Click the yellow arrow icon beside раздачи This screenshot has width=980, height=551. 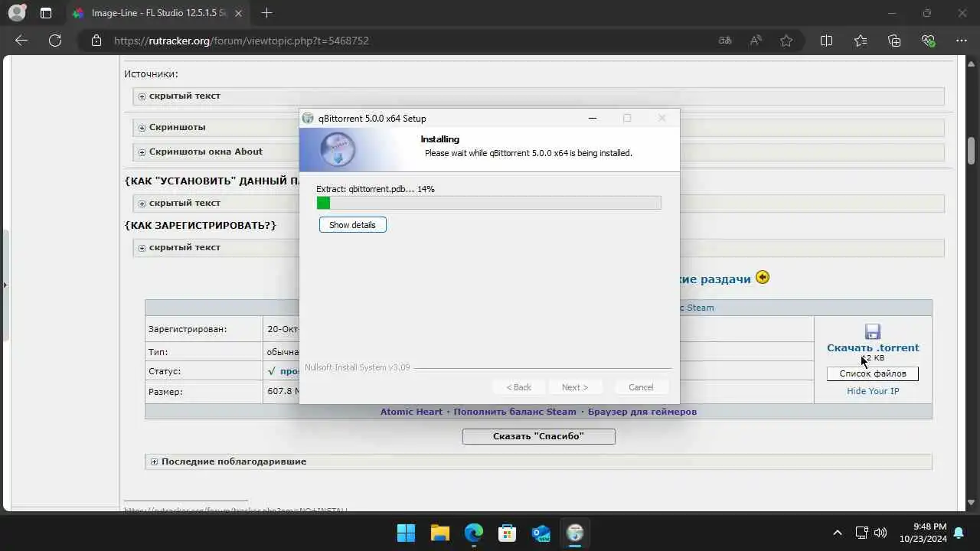point(763,277)
